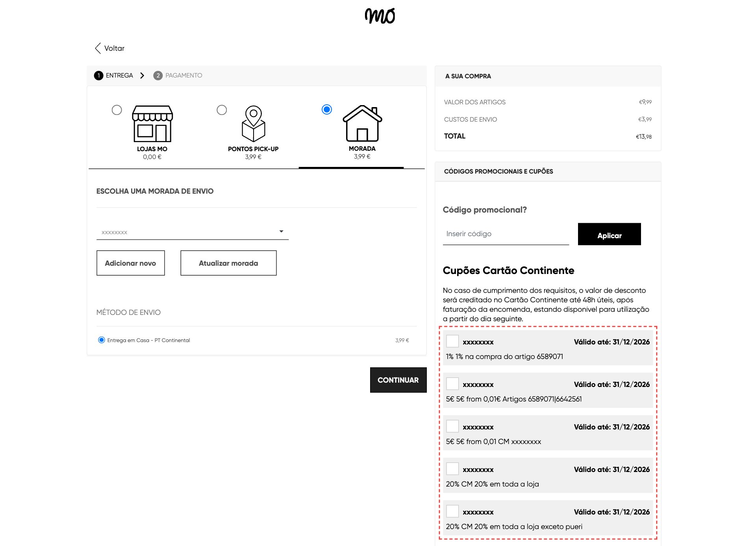The height and width of the screenshot is (546, 756).
Task: Select the Morada delivery radio button
Action: coord(327,109)
